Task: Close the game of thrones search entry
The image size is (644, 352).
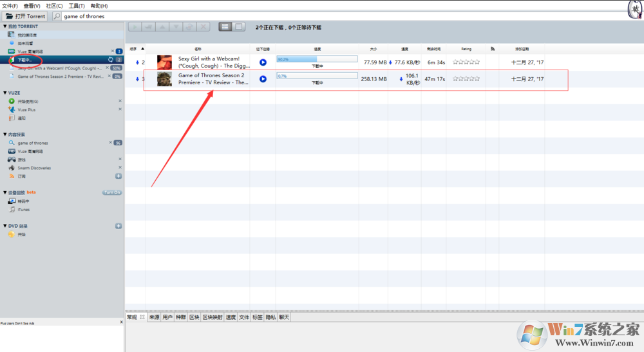Action: point(110,142)
